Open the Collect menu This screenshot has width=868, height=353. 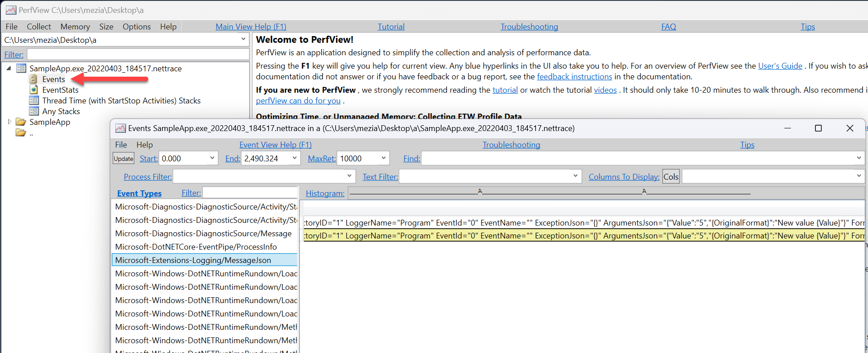39,27
